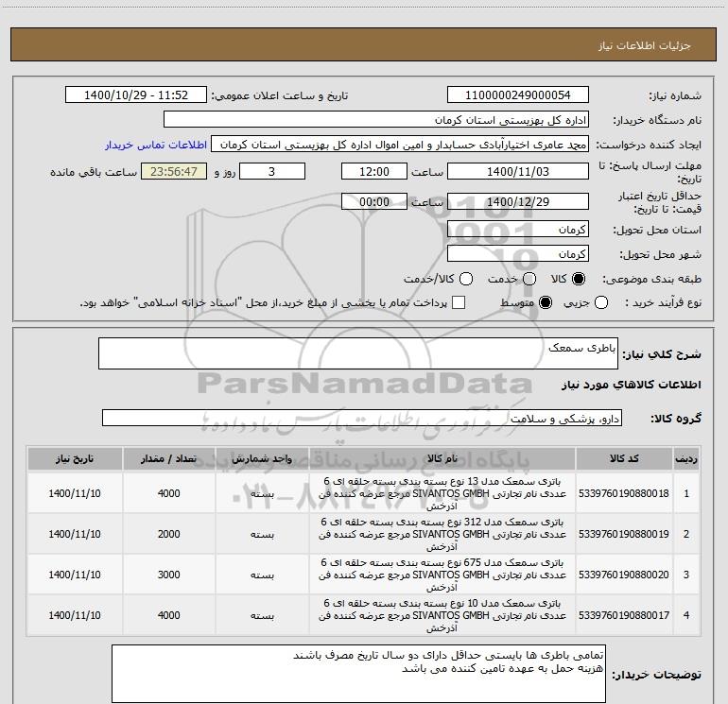The width and height of the screenshot is (728, 704).
Task: Click the delivery city field کرمان
Action: tap(518, 254)
